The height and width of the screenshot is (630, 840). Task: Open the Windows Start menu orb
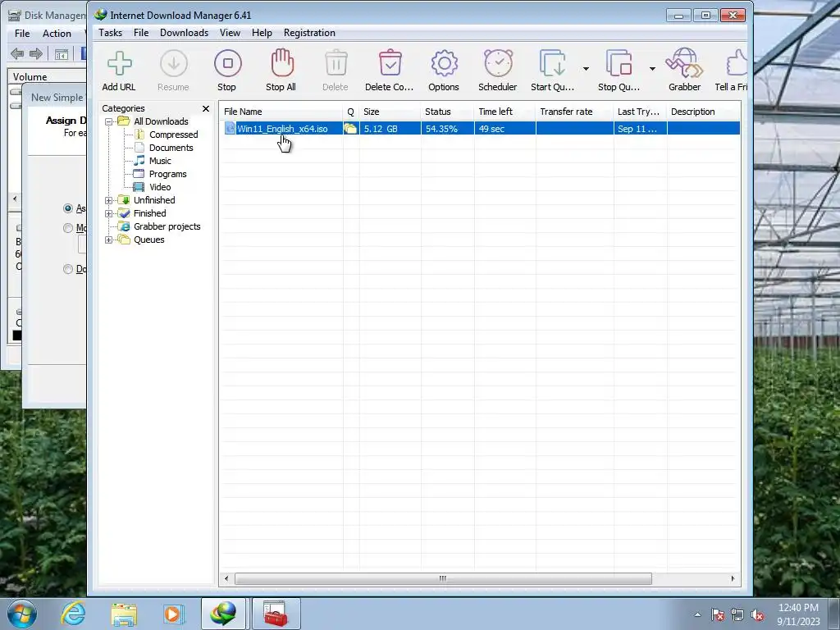(x=22, y=614)
